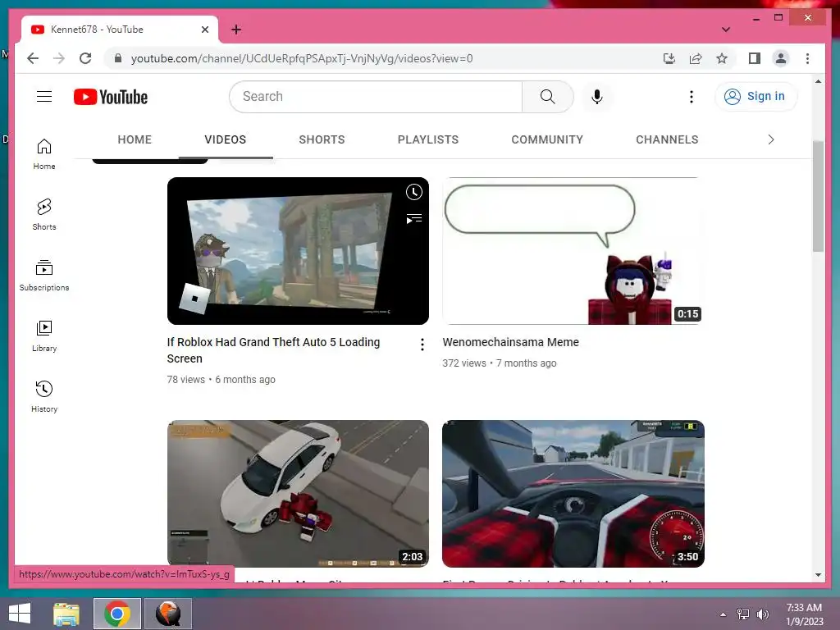
Task: Click the browser address bar URL
Action: point(302,58)
